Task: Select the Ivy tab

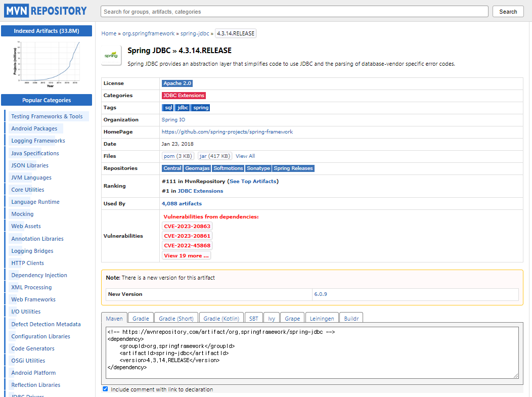Action: pyautogui.click(x=272, y=318)
